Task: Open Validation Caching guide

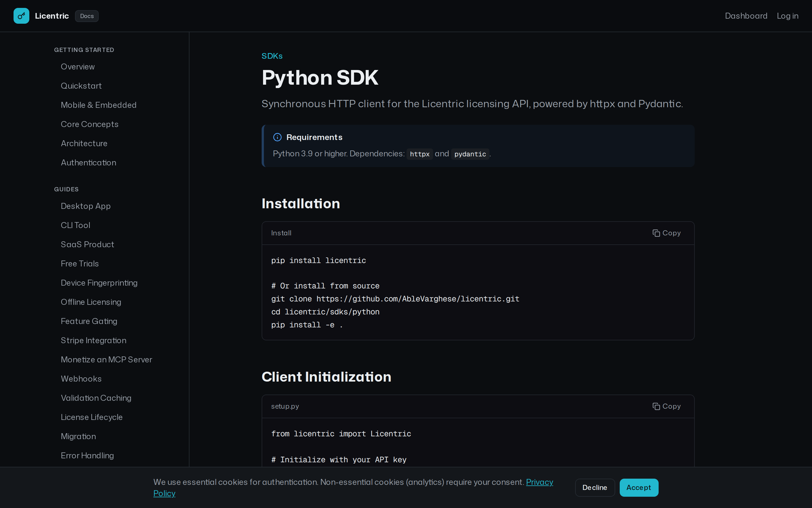Action: (96, 398)
